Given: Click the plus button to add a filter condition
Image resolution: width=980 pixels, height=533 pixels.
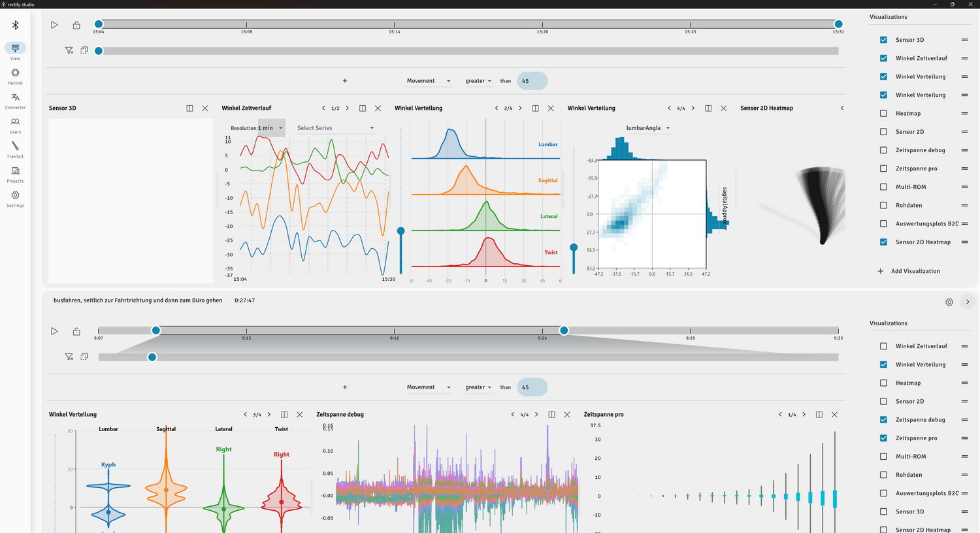Looking at the screenshot, I should [x=345, y=81].
